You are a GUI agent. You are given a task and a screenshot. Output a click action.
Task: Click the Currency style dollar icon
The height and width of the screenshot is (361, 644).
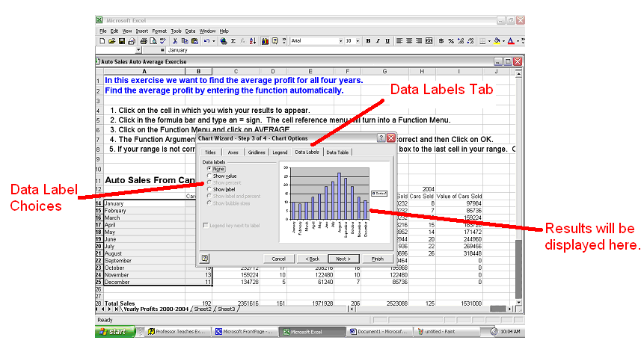click(441, 40)
